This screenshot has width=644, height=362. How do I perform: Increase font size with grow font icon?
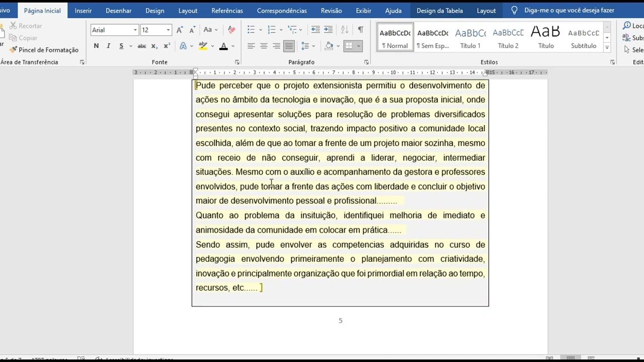180,30
